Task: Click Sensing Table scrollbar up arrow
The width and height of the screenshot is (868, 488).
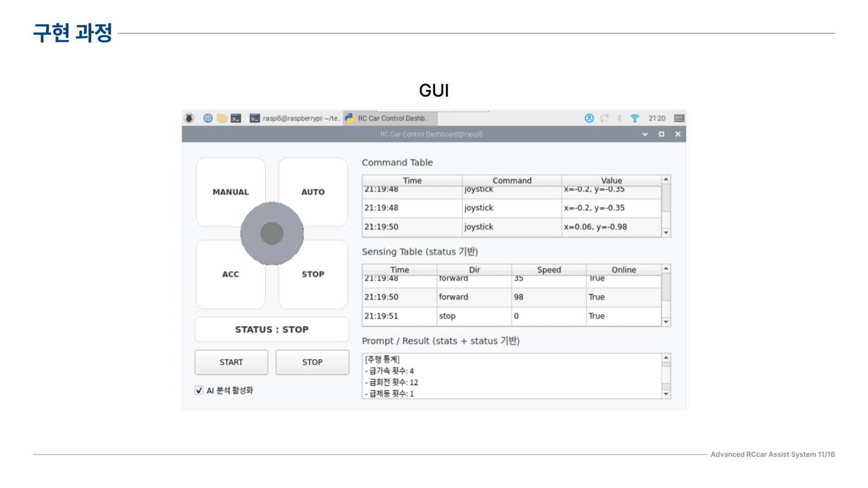Action: click(666, 269)
